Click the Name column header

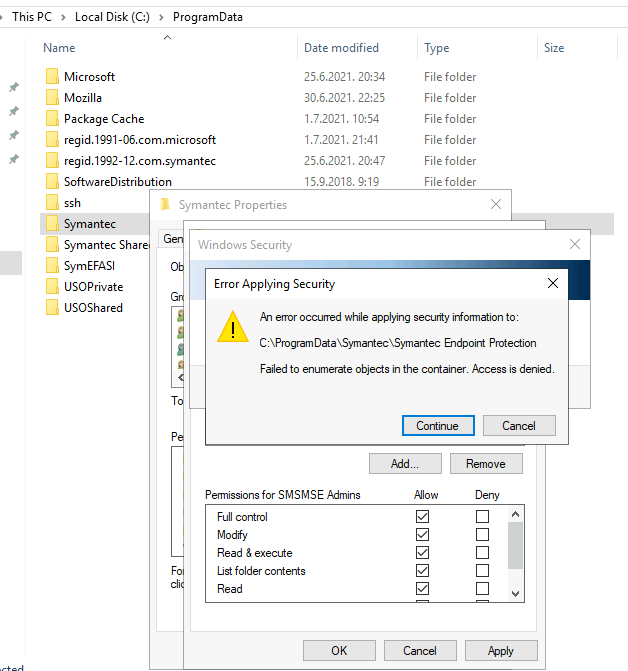(59, 48)
